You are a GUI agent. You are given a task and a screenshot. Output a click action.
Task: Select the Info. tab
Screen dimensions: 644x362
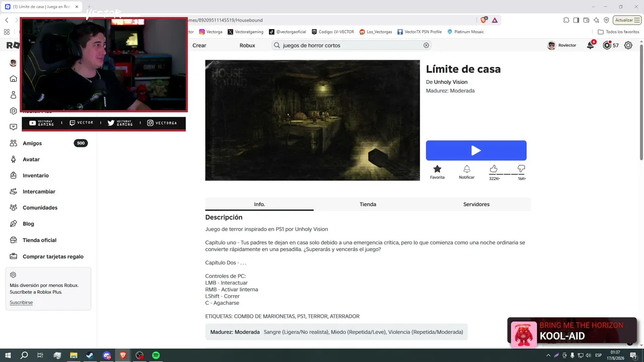259,204
